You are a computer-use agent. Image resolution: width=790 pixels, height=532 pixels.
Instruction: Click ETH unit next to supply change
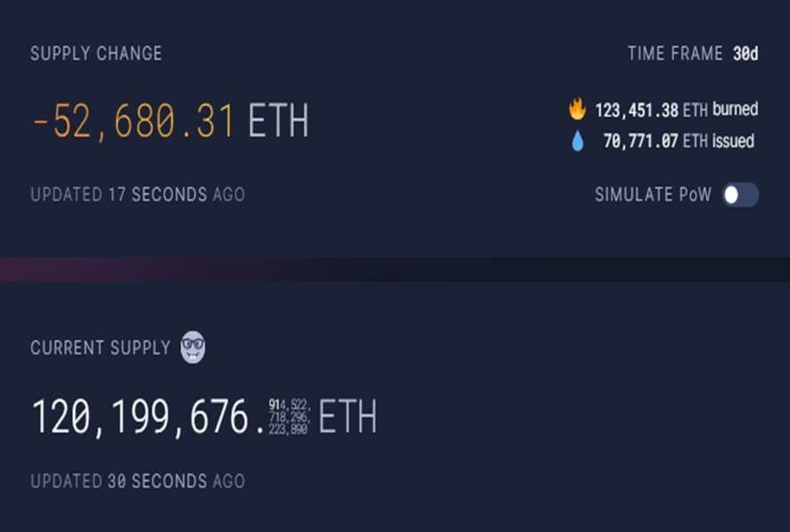point(278,121)
